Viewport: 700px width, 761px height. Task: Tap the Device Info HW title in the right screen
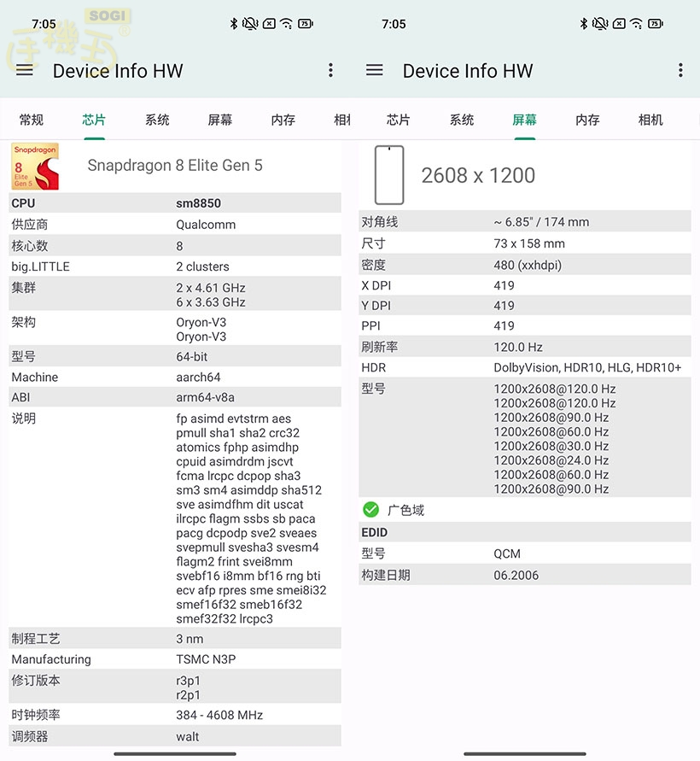click(x=468, y=71)
